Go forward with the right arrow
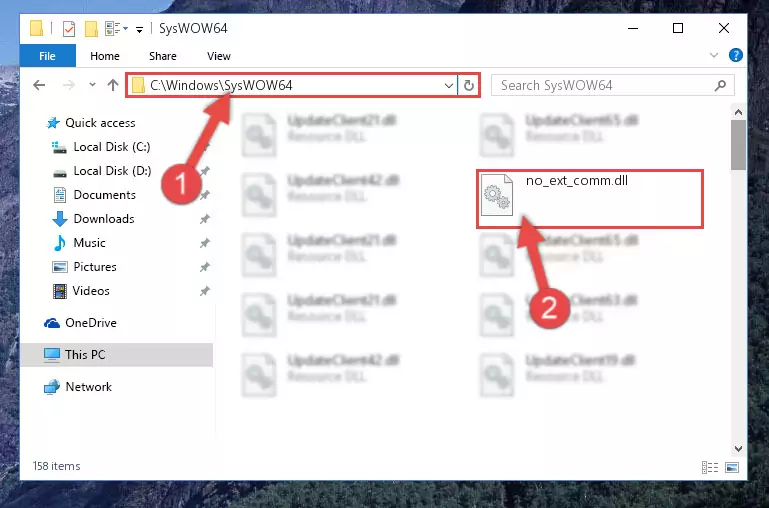The width and height of the screenshot is (769, 508). (69, 85)
